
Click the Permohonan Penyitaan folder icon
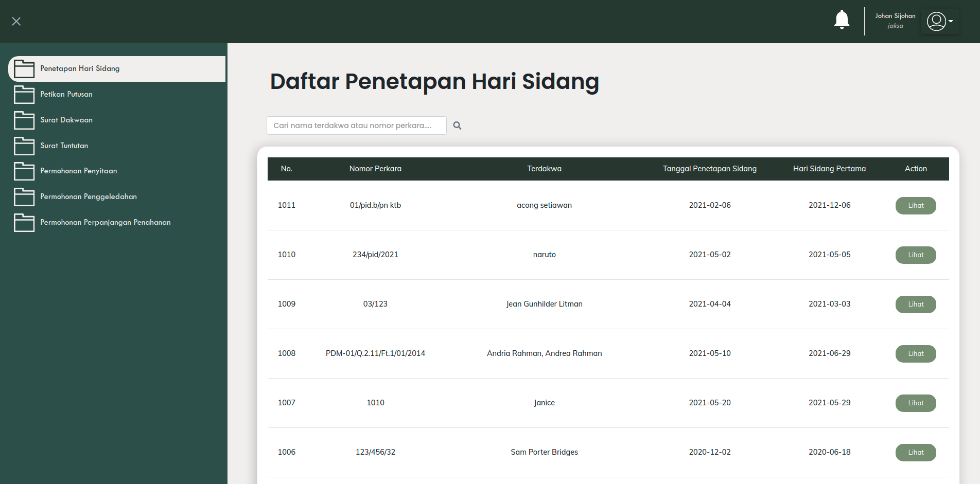tap(24, 171)
